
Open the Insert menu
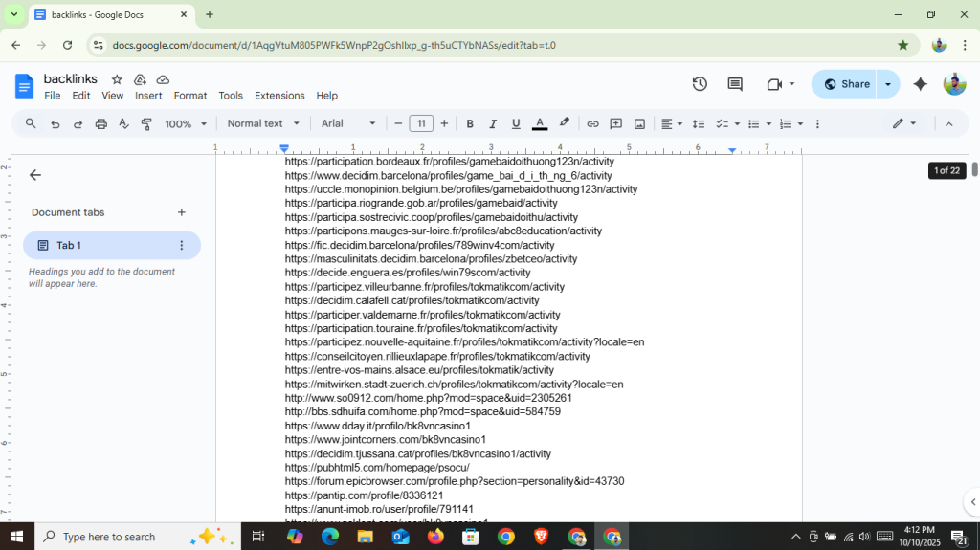pos(148,96)
